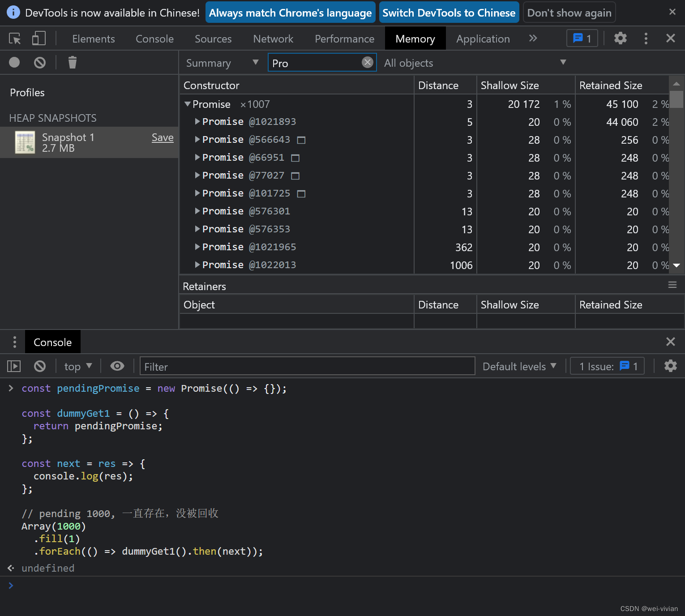Screen dimensions: 685x616
Task: Click window icon beside Promise @77027
Action: pyautogui.click(x=295, y=176)
